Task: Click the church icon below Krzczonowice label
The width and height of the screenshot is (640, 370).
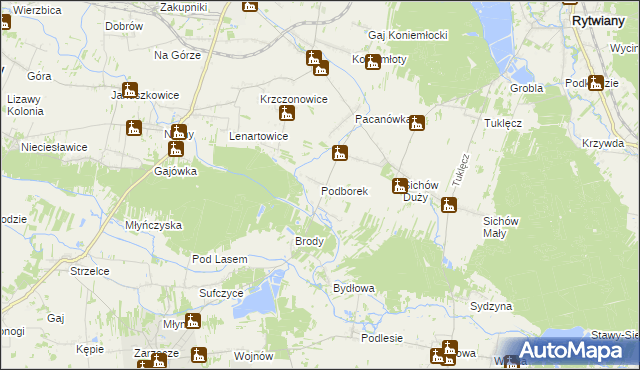Action: (x=287, y=113)
